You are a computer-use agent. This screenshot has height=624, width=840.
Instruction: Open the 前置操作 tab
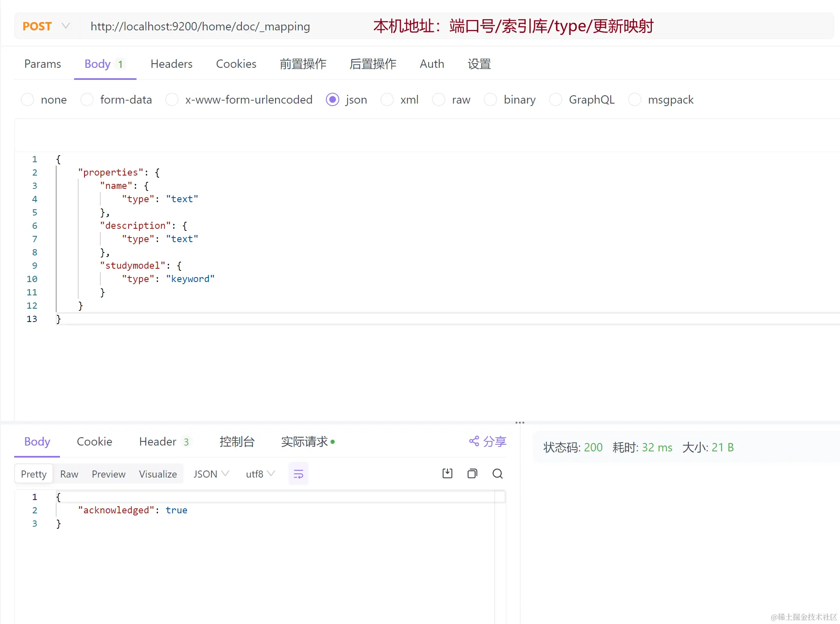click(x=303, y=64)
